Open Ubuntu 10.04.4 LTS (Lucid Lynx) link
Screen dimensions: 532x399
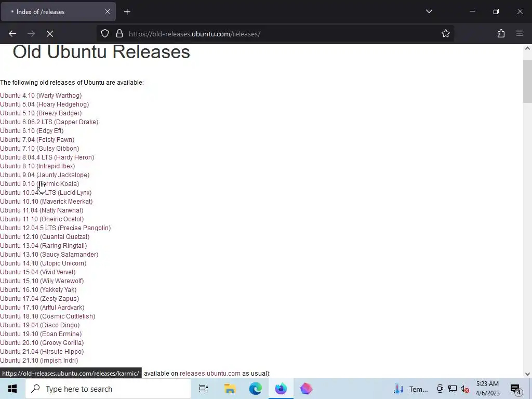46,192
